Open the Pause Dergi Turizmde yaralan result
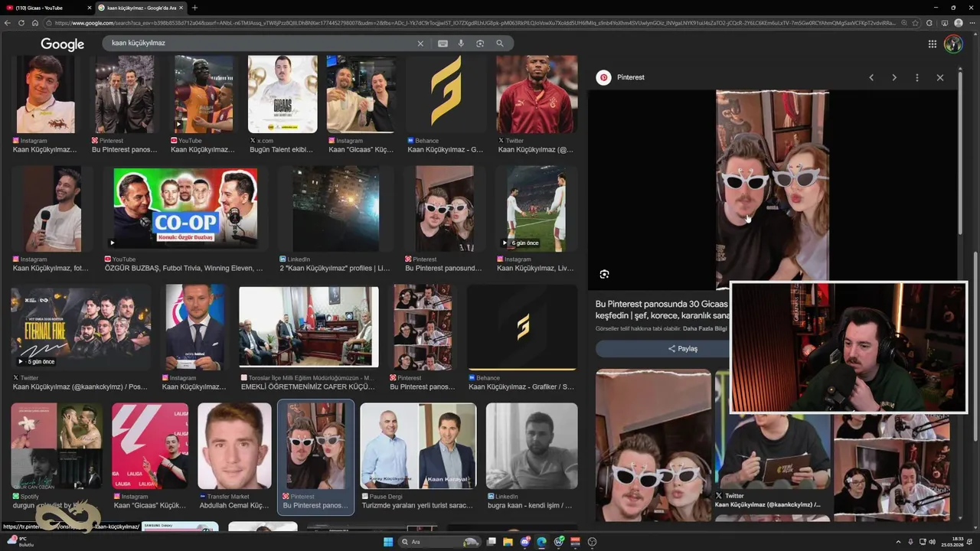Viewport: 980px width, 551px height. [x=418, y=446]
